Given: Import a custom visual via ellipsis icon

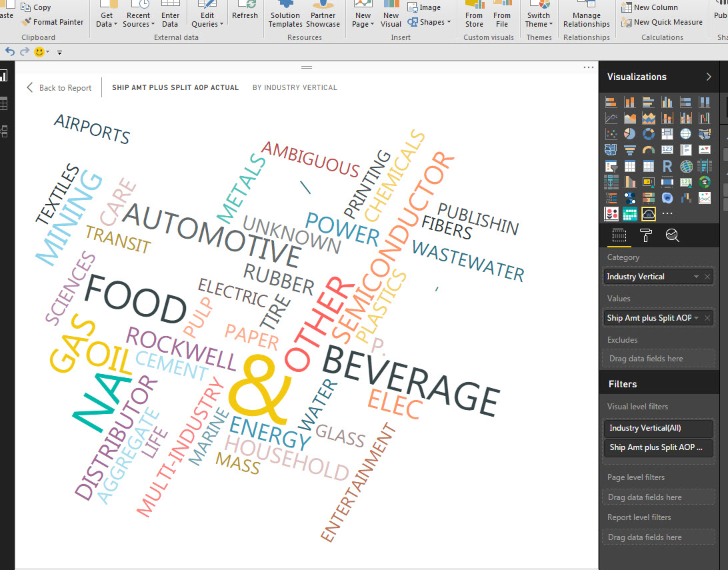Looking at the screenshot, I should [667, 213].
